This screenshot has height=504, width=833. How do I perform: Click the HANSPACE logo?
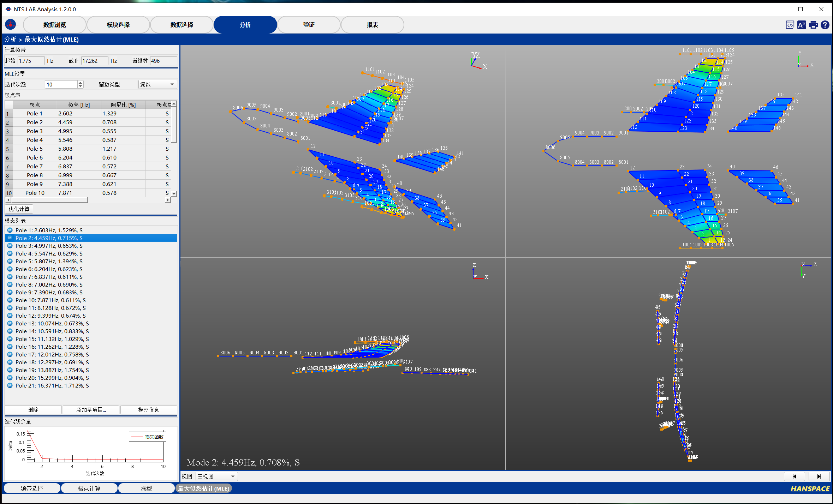pyautogui.click(x=810, y=489)
